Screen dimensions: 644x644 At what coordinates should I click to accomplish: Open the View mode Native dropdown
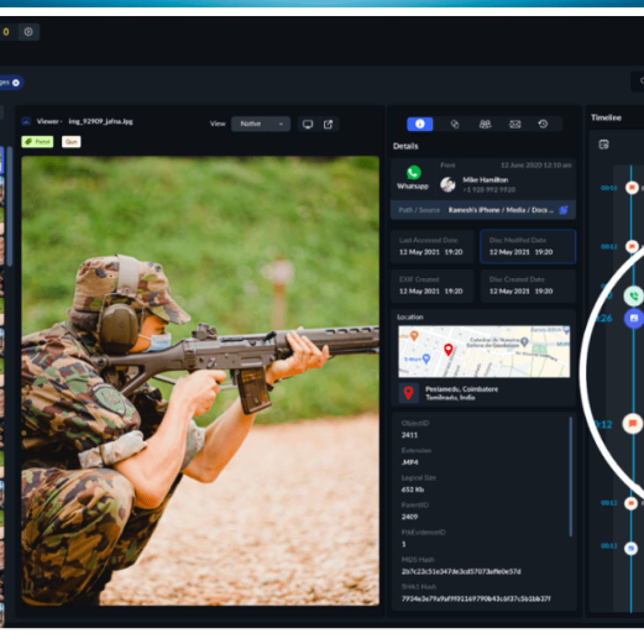point(261,124)
